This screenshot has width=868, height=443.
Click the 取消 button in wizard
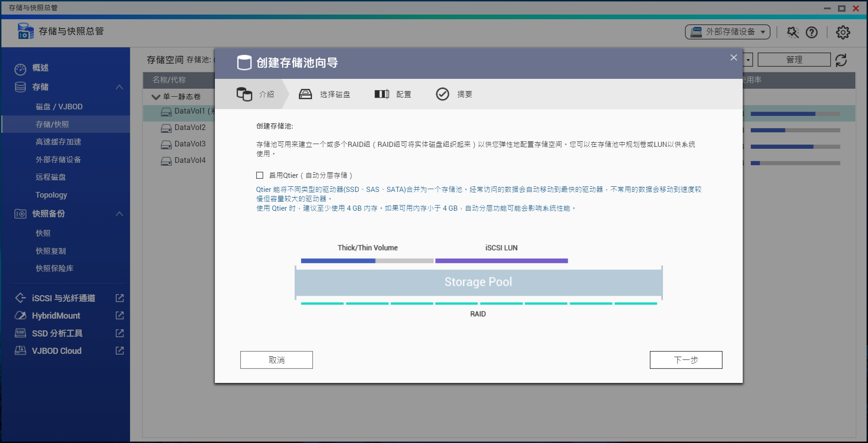pos(276,360)
